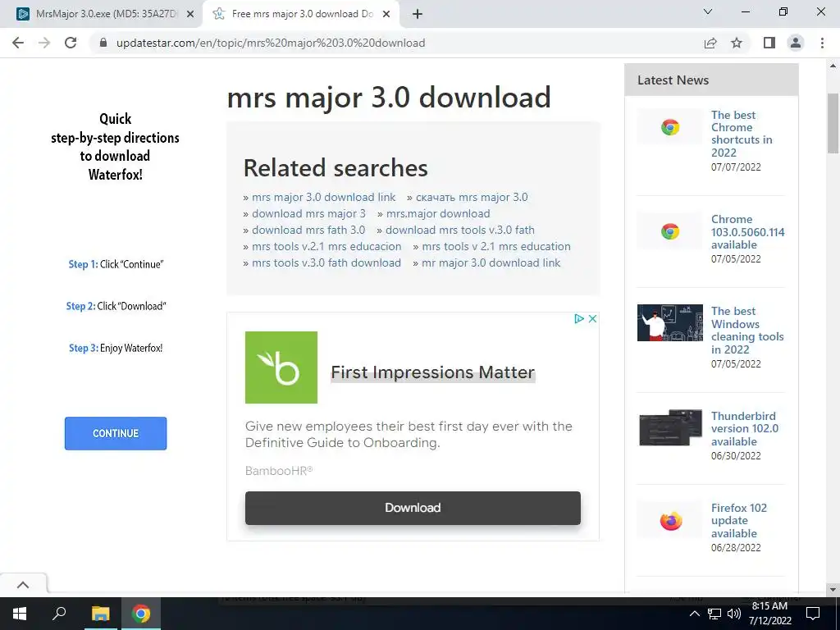
Task: Open the browser side panel
Action: (x=769, y=43)
